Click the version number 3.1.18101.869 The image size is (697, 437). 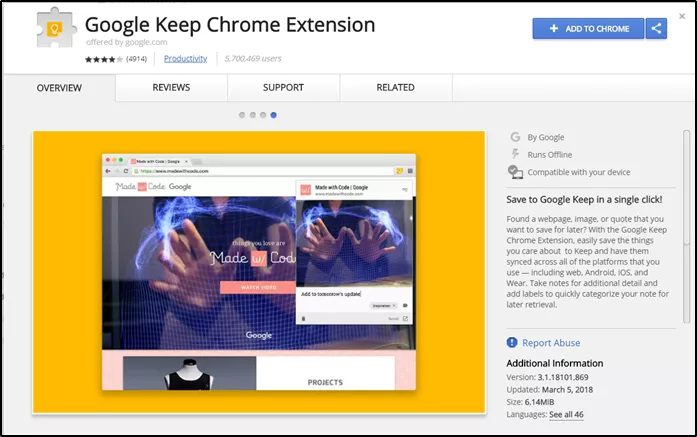click(x=563, y=377)
